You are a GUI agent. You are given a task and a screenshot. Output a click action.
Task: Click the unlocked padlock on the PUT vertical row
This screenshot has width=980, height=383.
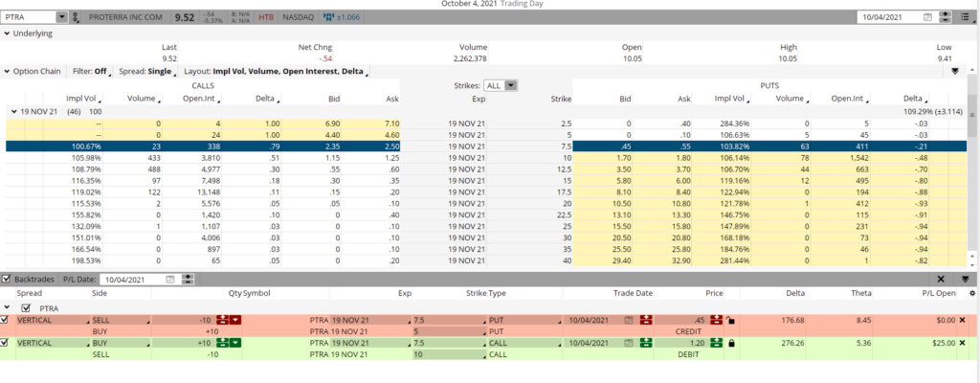pyautogui.click(x=732, y=319)
